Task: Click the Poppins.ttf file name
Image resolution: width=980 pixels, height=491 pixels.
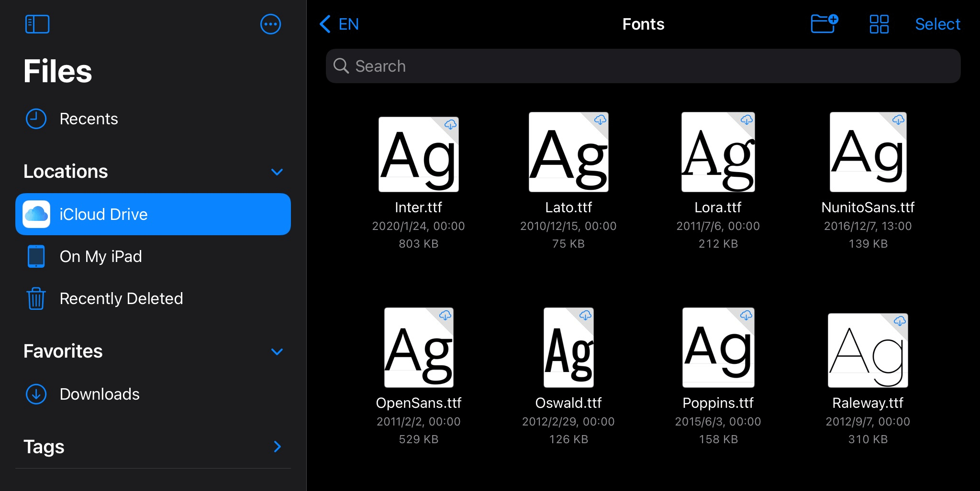Action: click(x=718, y=403)
